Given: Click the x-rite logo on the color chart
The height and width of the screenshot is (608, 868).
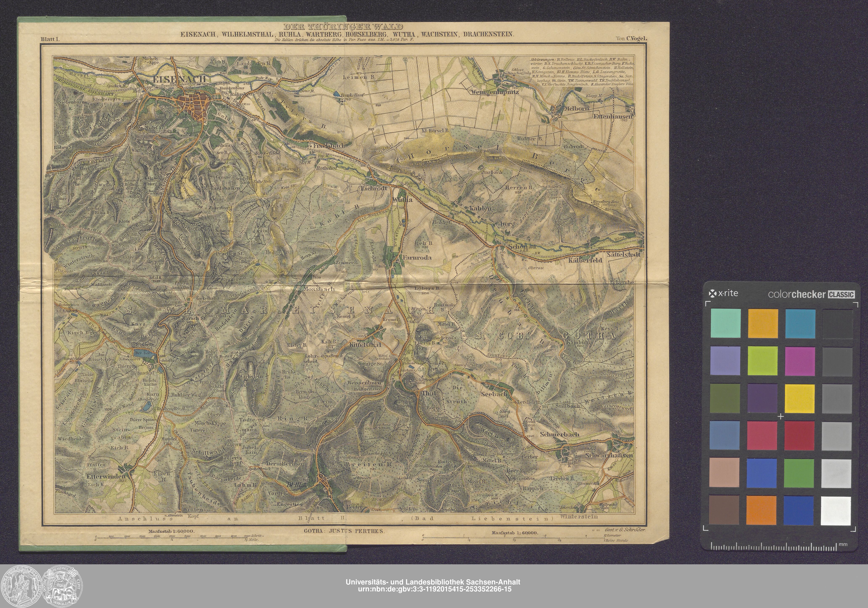Looking at the screenshot, I should [x=723, y=293].
